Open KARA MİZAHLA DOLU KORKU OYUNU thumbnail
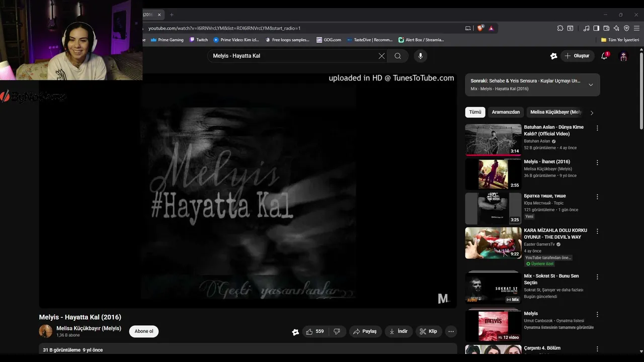 click(x=493, y=243)
